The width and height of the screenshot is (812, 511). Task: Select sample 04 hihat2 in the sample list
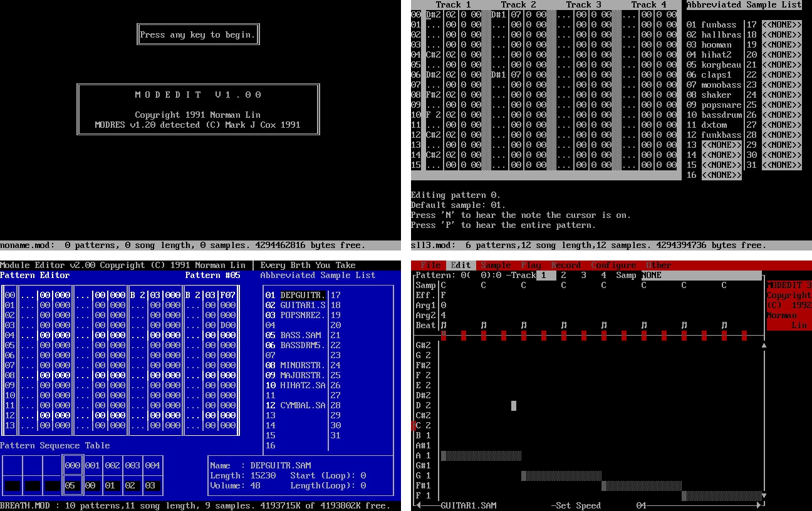pos(709,54)
